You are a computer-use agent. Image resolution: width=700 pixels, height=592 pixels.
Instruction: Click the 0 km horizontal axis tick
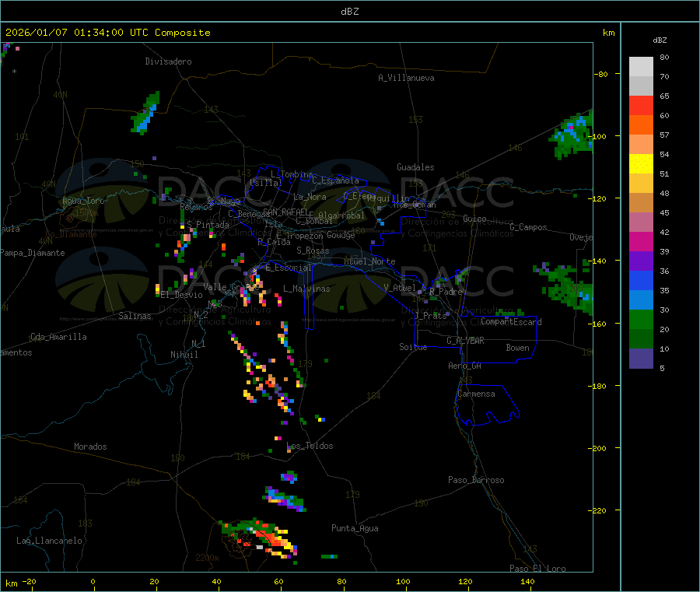pos(93,581)
